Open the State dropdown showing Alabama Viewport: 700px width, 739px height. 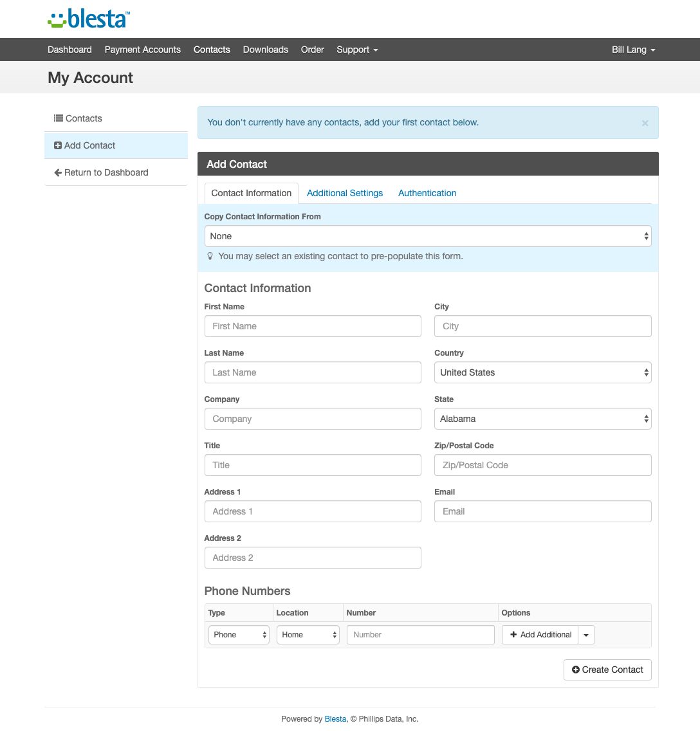pyautogui.click(x=542, y=419)
